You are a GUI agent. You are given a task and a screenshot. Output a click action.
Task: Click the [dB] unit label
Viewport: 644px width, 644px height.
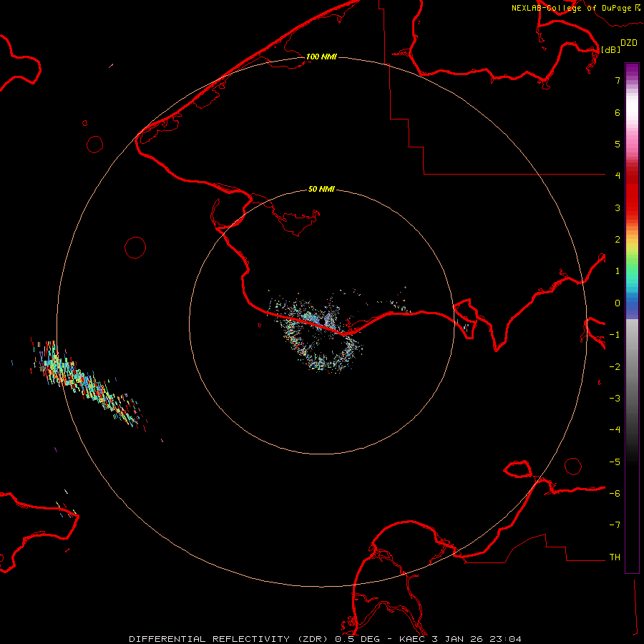click(x=610, y=49)
